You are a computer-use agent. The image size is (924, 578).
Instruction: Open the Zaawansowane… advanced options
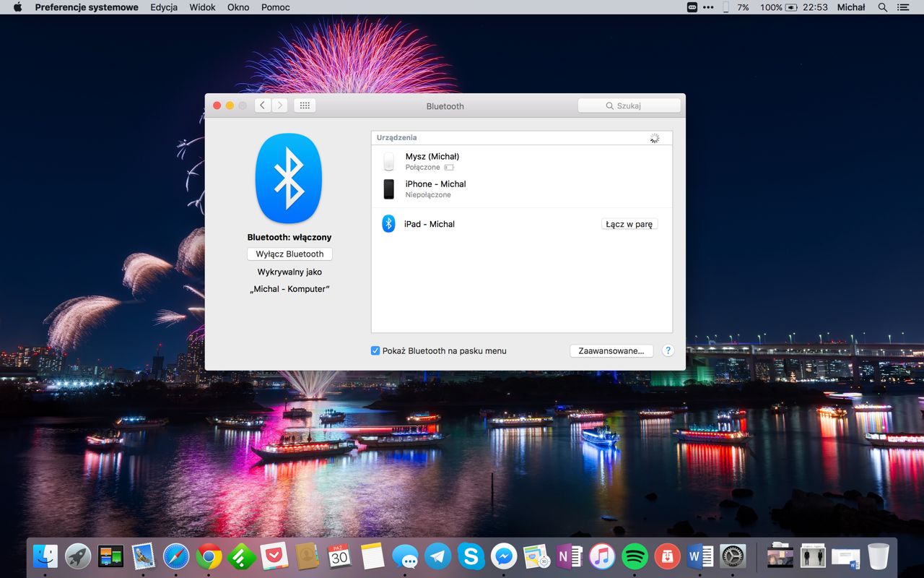611,350
